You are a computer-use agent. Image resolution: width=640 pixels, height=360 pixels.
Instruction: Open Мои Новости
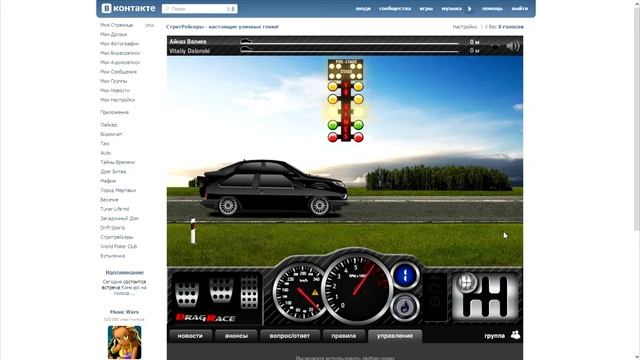(x=115, y=91)
